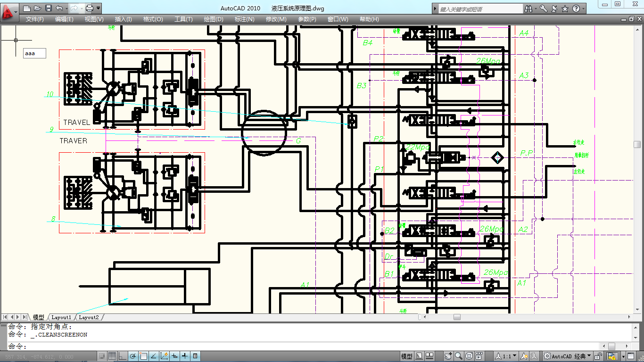Viewport: 644px width, 362px height.
Task: Toggle Grid display in status bar
Action: click(112, 356)
